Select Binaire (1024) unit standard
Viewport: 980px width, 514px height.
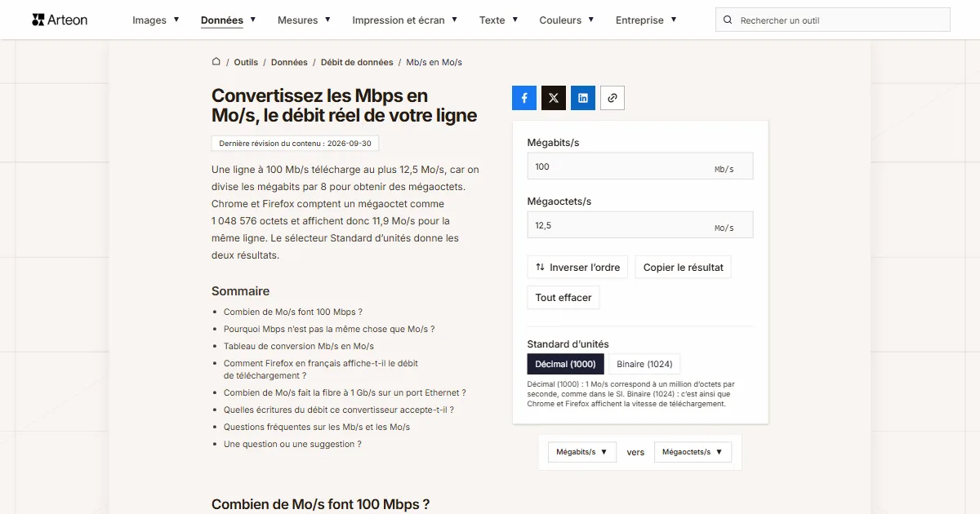645,364
